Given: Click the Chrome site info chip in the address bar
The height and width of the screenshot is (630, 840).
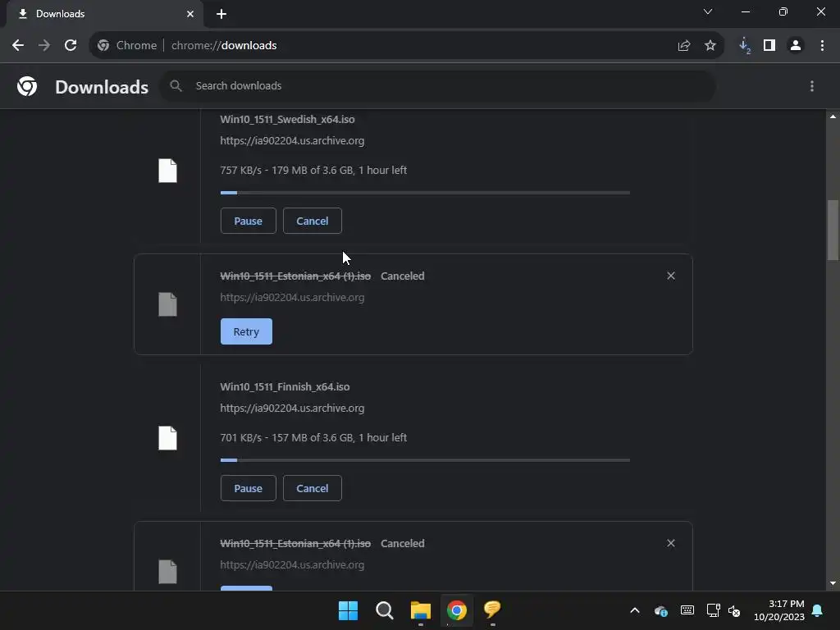Looking at the screenshot, I should click(127, 46).
